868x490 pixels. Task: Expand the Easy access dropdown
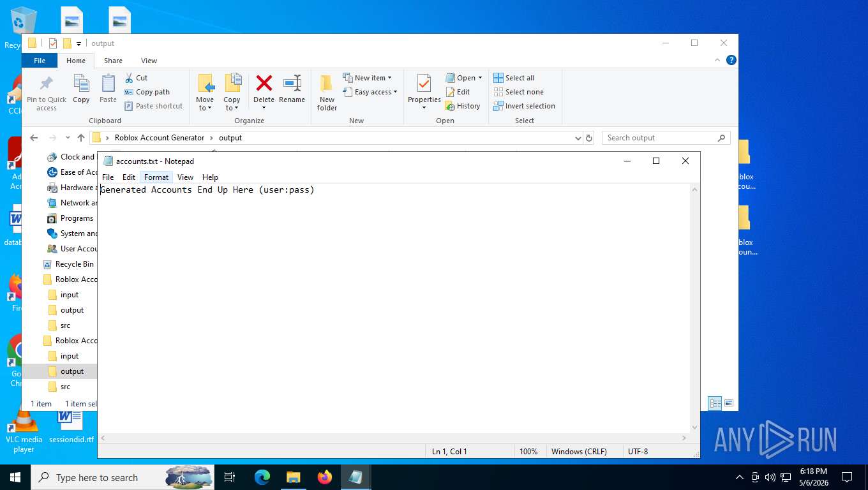(370, 92)
